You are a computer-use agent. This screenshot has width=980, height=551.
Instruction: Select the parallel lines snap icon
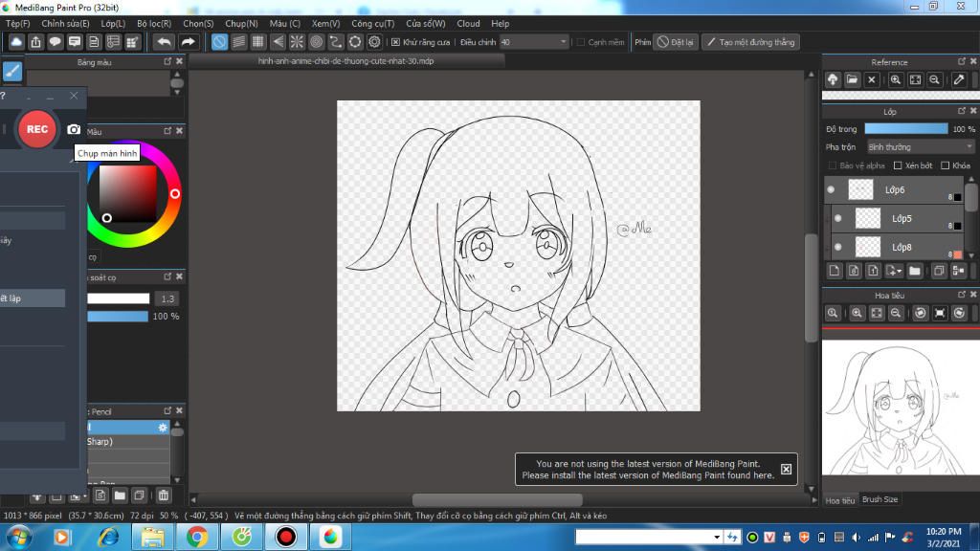pyautogui.click(x=238, y=42)
